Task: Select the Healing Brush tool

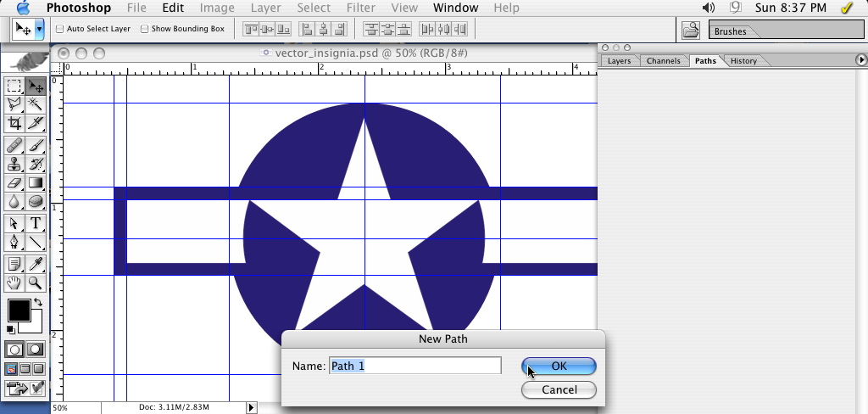Action: pyautogui.click(x=14, y=145)
